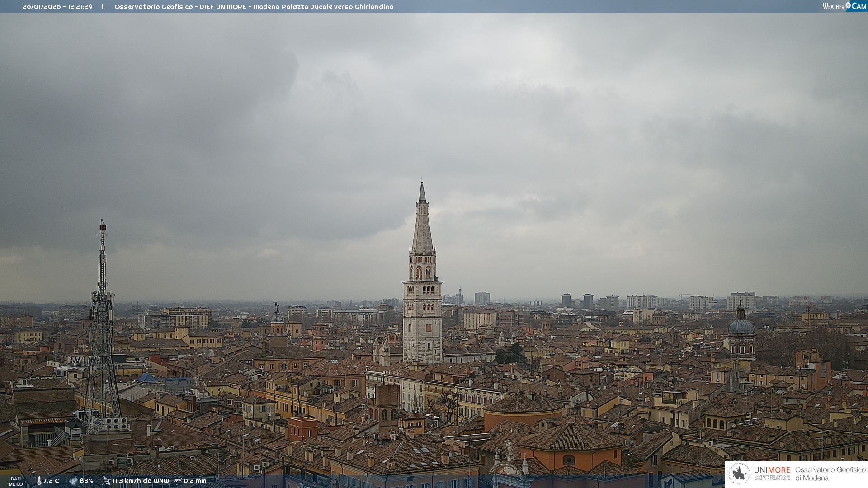
Task: Click the radio antenna lattice tower
Action: [x=102, y=325]
